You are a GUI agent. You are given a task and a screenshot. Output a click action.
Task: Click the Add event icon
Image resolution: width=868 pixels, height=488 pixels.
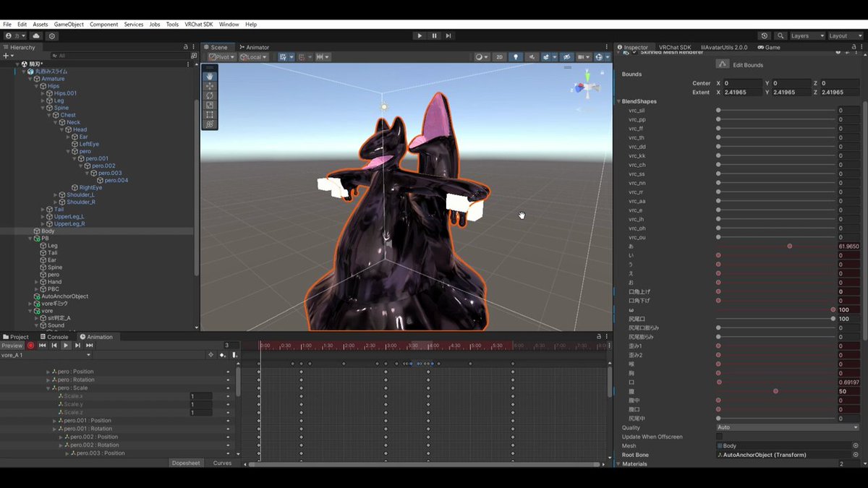(234, 355)
